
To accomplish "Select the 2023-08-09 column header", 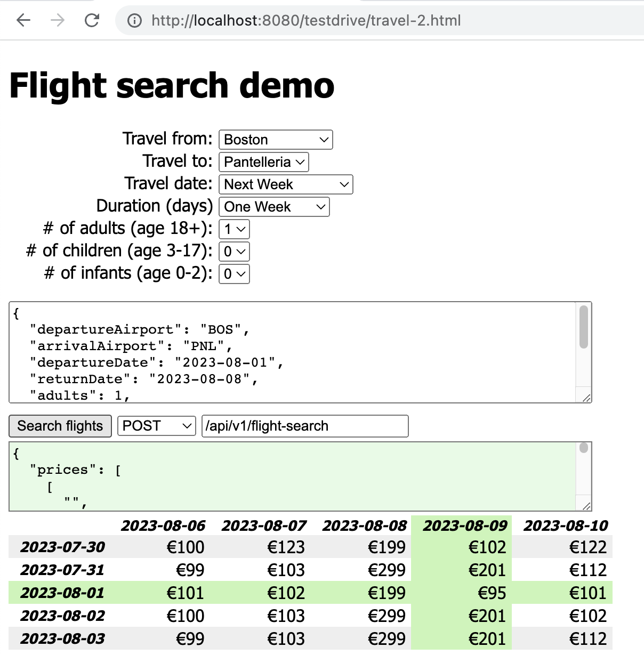I will tap(464, 525).
